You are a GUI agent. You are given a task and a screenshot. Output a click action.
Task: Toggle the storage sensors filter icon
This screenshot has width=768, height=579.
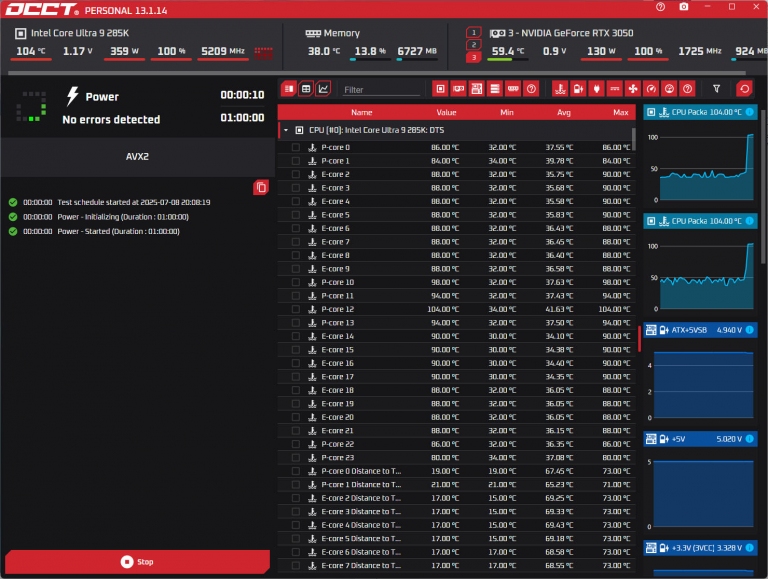[x=495, y=89]
